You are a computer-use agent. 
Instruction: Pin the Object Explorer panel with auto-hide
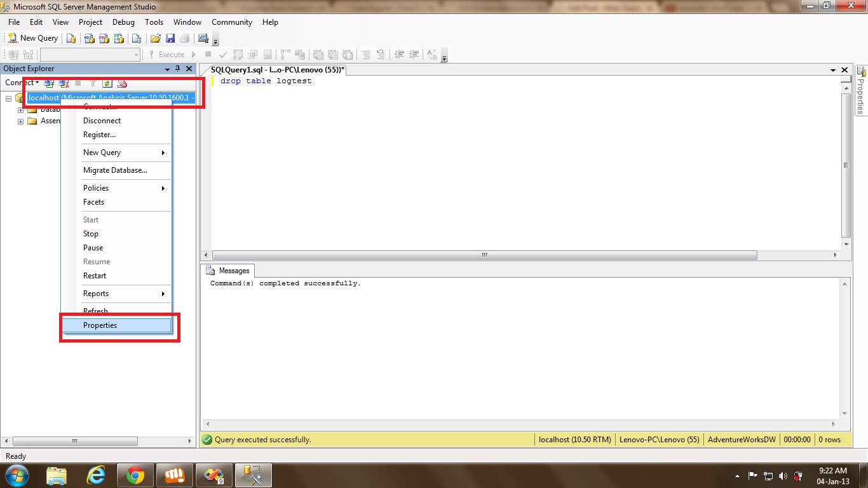click(178, 69)
